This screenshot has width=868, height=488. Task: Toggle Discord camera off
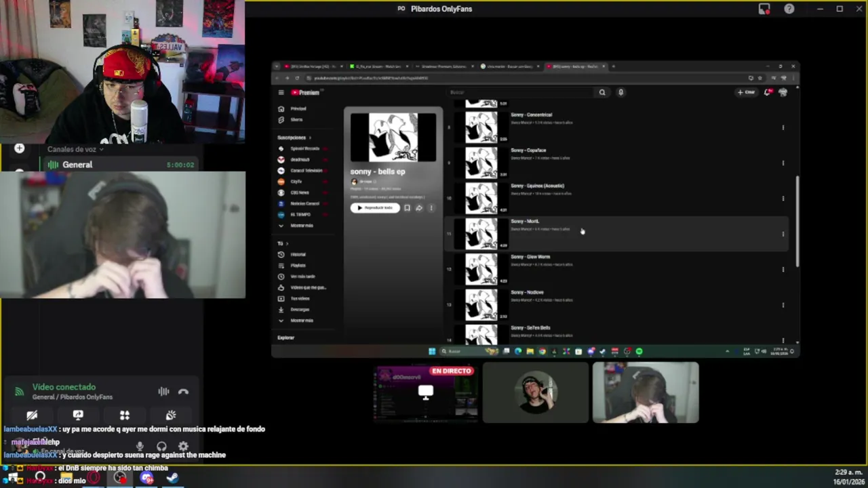[x=32, y=415]
